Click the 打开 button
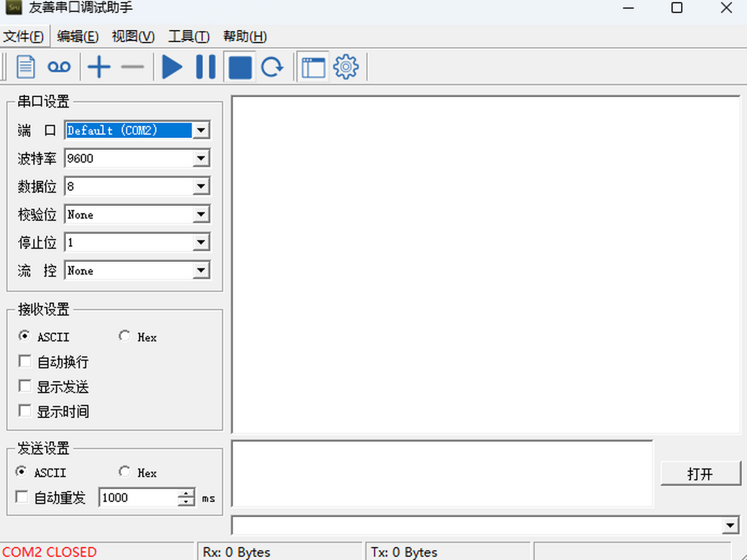Viewport: 747px width, 560px height. pos(700,474)
